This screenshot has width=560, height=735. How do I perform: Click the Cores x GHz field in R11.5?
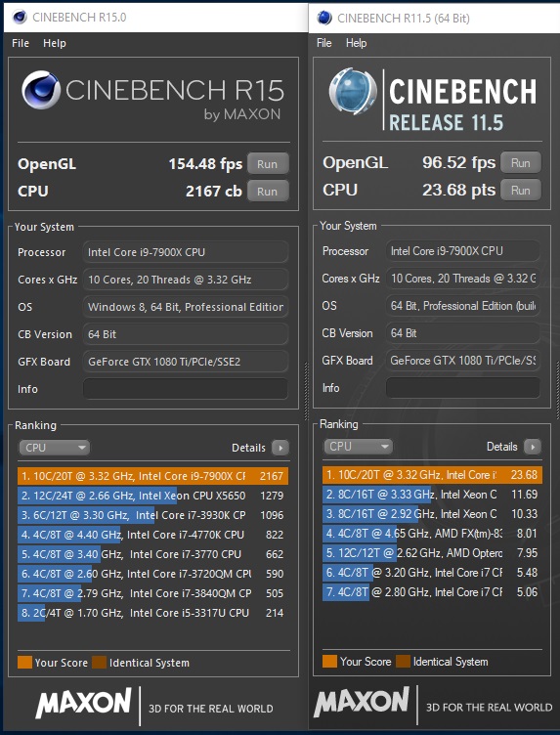pyautogui.click(x=462, y=279)
